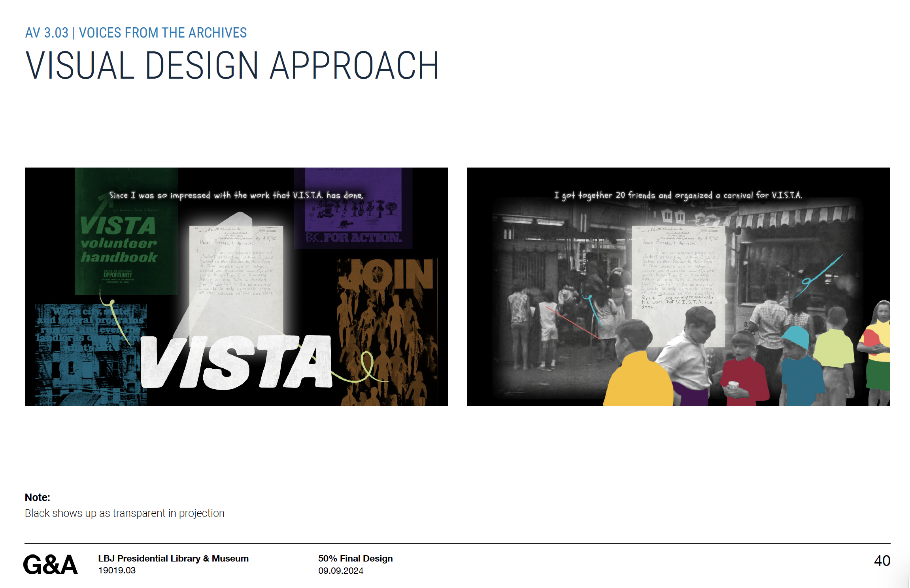The width and height of the screenshot is (910, 588).
Task: Click the AV 3.03 Voices from the Archives subtitle
Action: 136,33
